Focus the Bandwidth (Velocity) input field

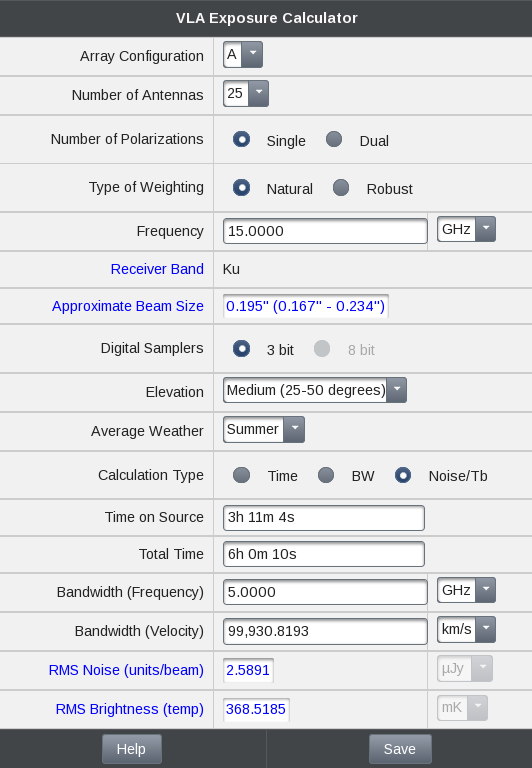pyautogui.click(x=325, y=631)
